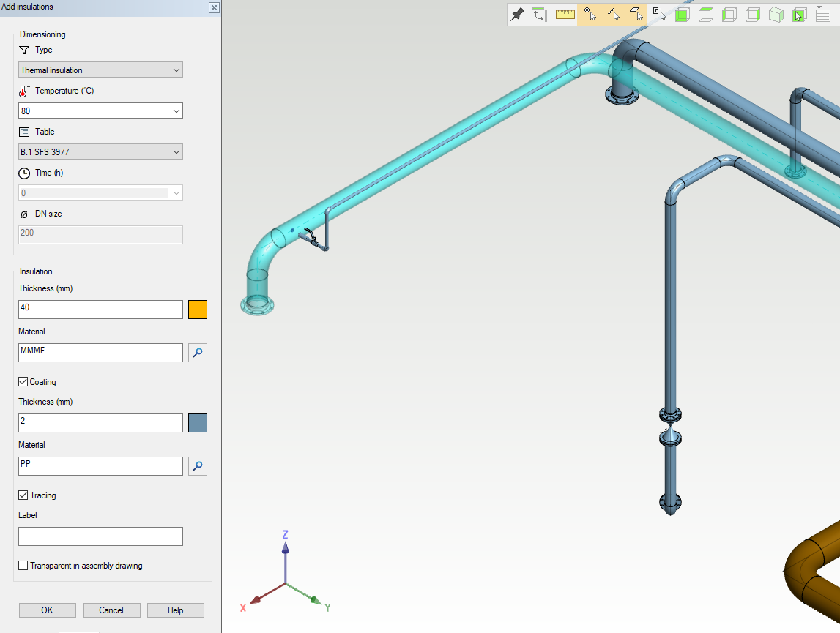
Task: Pick the orange insulation color swatch
Action: pos(198,310)
